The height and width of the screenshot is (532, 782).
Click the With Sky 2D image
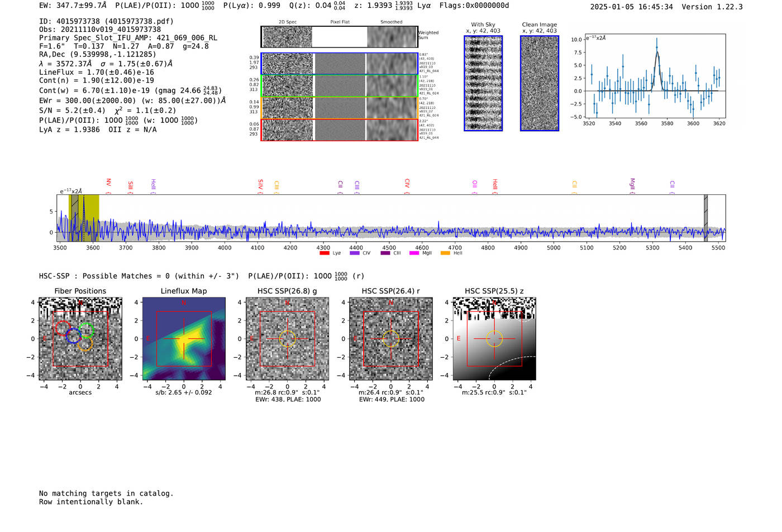coord(483,83)
